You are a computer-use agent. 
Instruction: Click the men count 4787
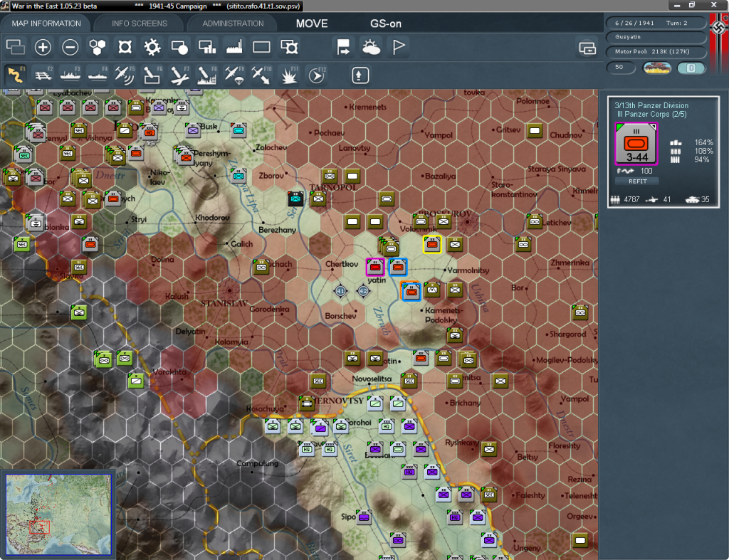(x=632, y=199)
